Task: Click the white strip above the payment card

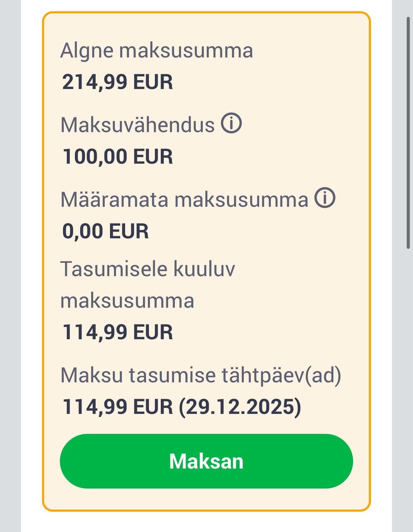Action: [206, 5]
